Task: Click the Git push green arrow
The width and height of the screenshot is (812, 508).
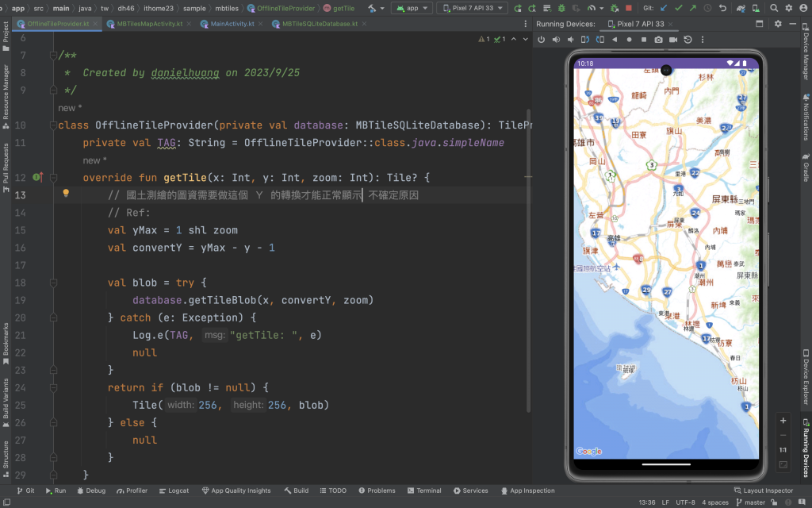Action: [x=693, y=8]
